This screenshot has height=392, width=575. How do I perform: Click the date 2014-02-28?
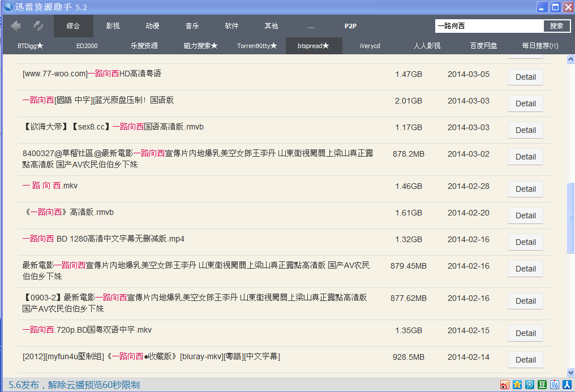point(468,186)
